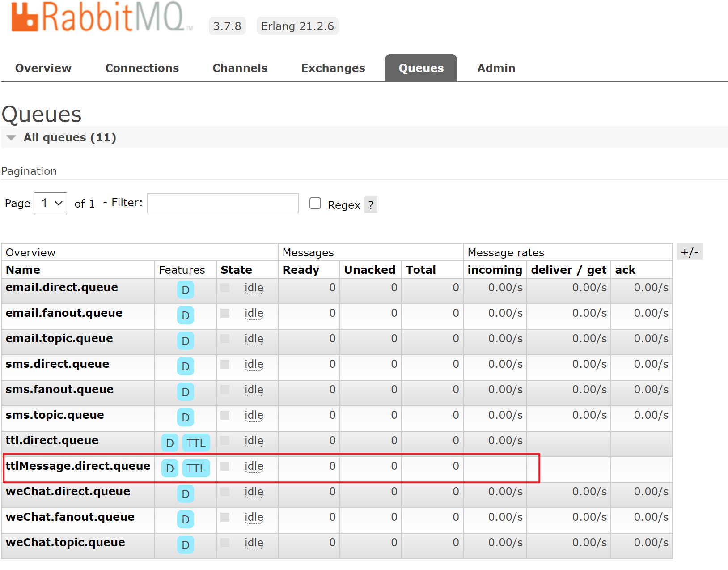Image resolution: width=728 pixels, height=570 pixels.
Task: Open the Connections tab
Action: [142, 68]
